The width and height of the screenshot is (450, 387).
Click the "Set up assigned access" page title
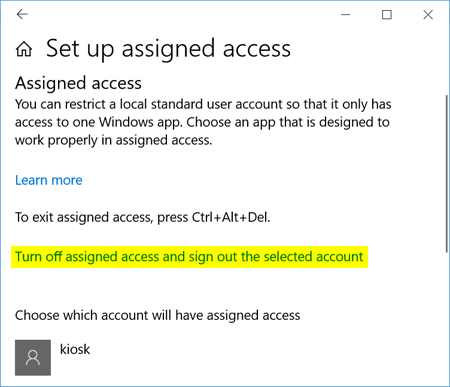pos(168,49)
